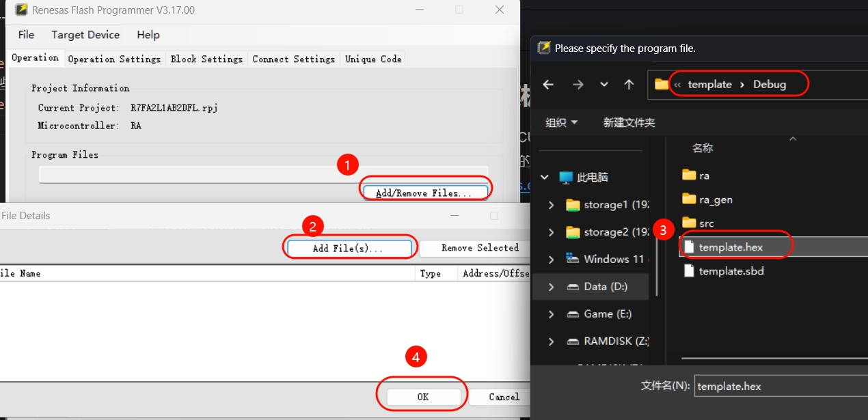Click the Debug breadcrumb segment
This screenshot has height=420, width=868.
(x=770, y=84)
